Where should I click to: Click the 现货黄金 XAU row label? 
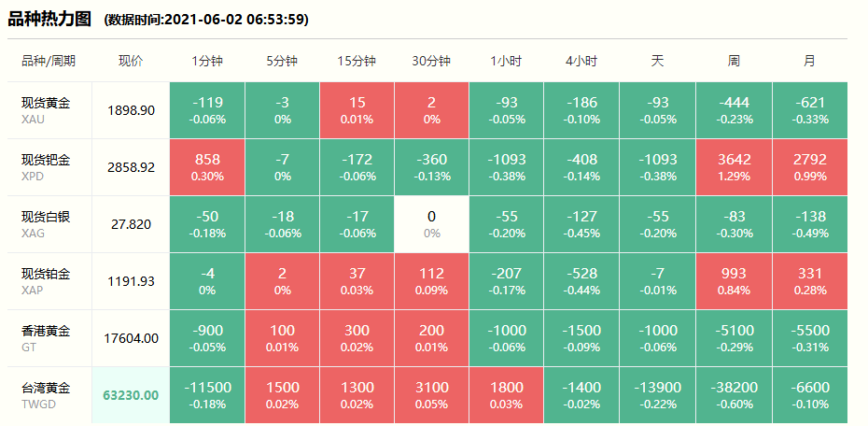(x=46, y=109)
